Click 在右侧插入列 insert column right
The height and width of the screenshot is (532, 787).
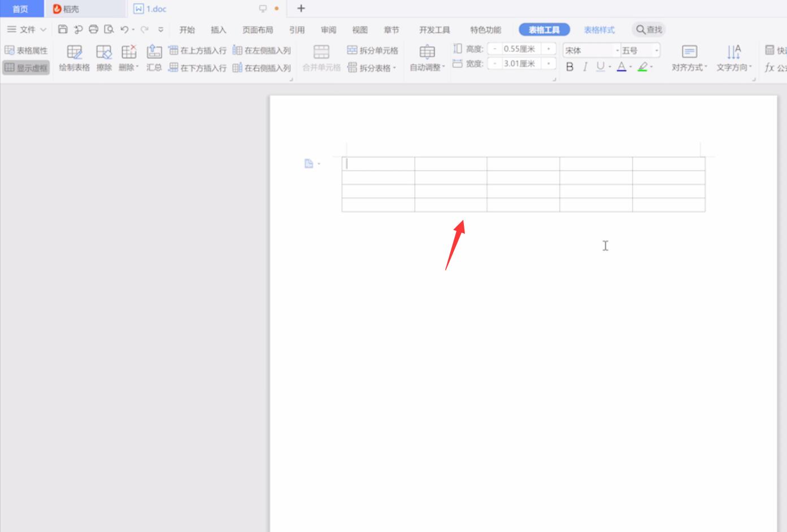click(x=262, y=68)
